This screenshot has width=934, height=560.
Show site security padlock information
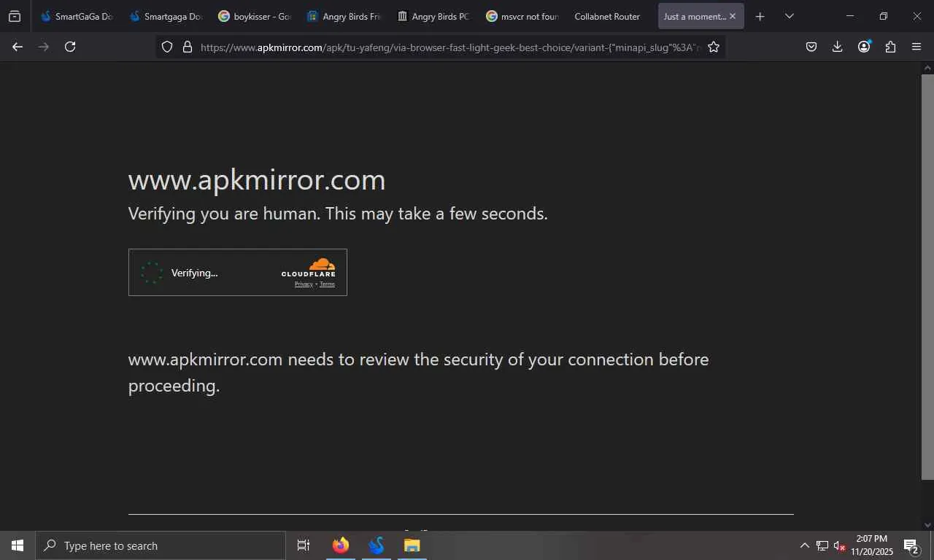coord(187,47)
